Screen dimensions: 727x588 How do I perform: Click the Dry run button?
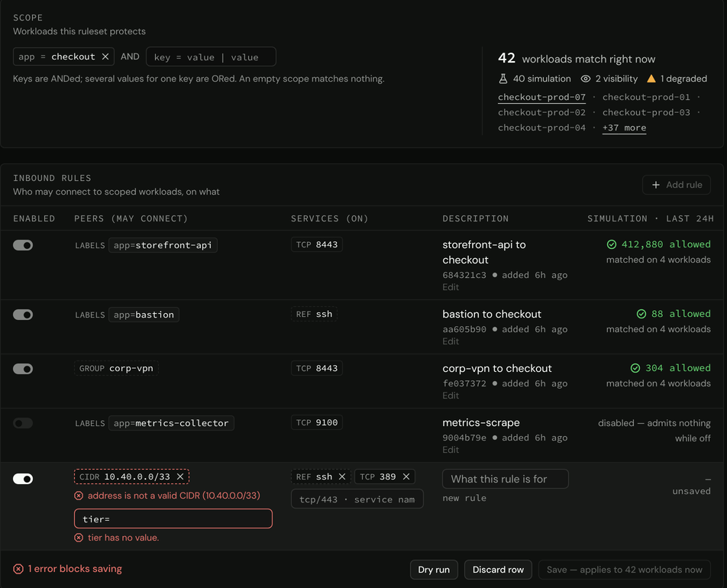434,570
